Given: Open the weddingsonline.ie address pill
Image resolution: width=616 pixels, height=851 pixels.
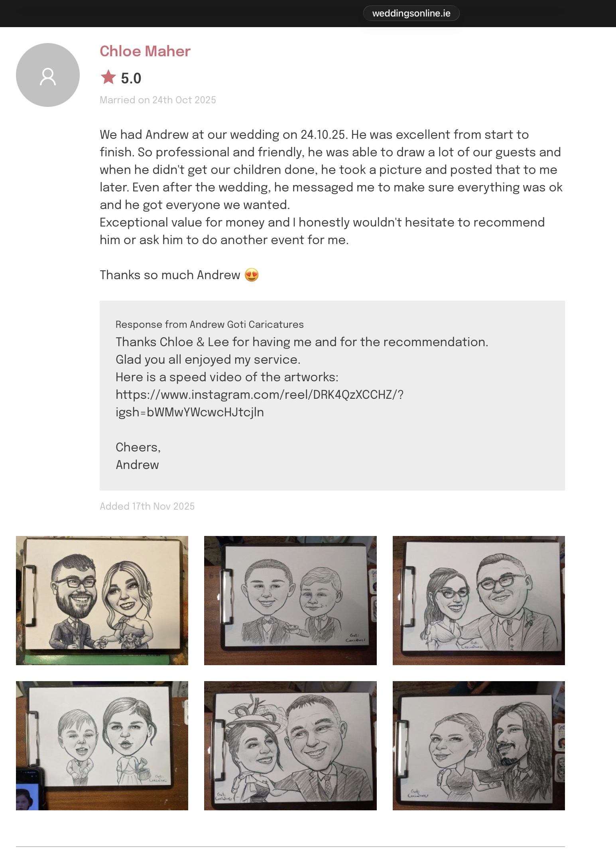Looking at the screenshot, I should (411, 13).
